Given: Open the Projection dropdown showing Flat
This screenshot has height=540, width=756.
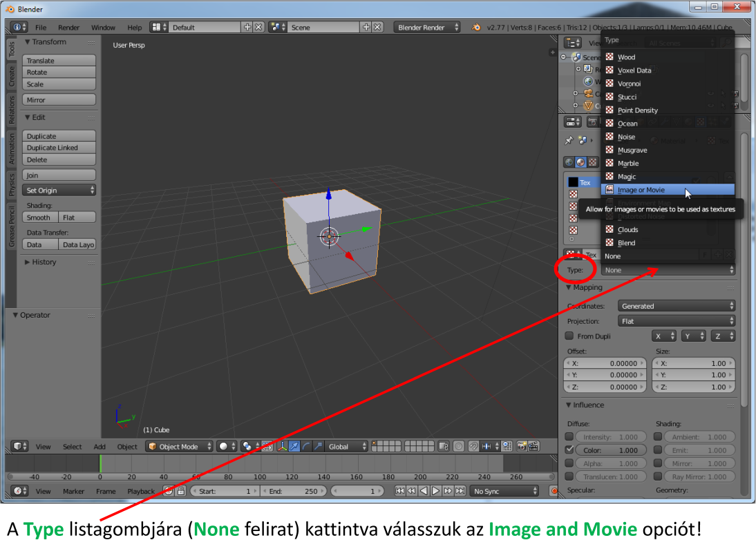Looking at the screenshot, I should (677, 321).
